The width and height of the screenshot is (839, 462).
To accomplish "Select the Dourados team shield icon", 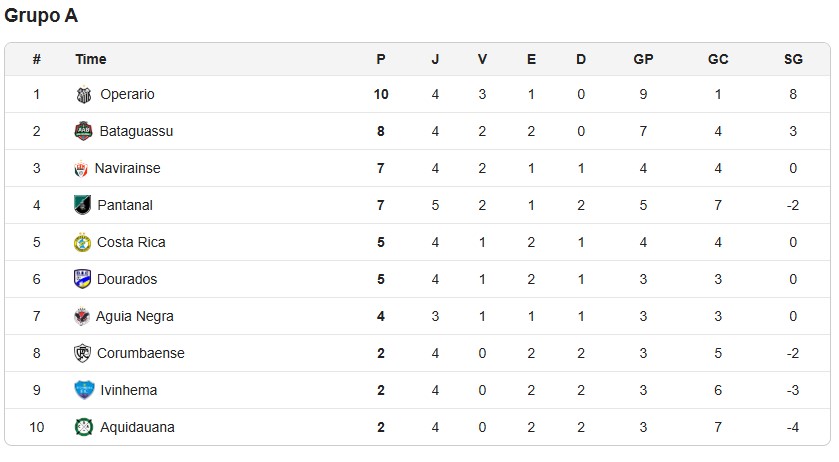I will point(82,279).
